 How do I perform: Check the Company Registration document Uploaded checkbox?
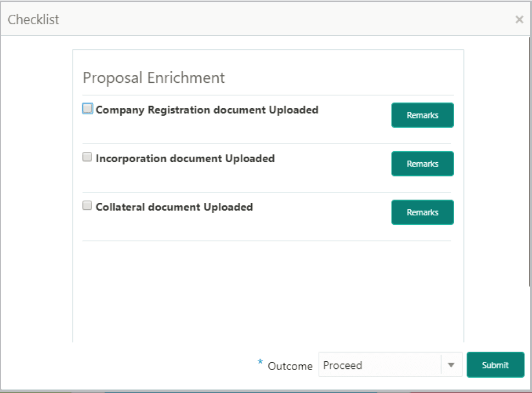click(87, 108)
